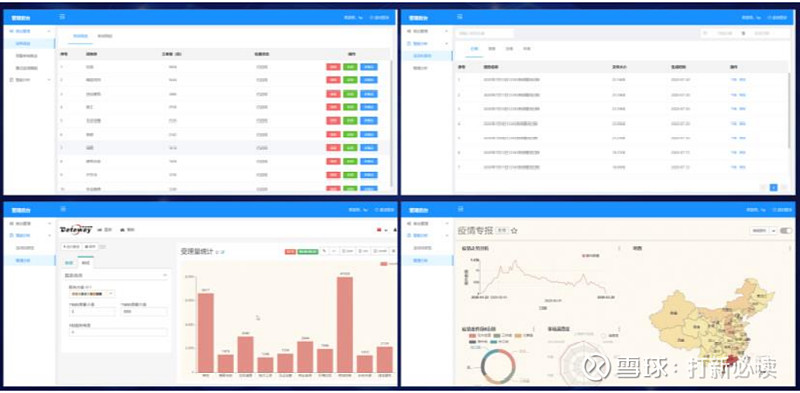
Task: Go to previous page in report list pagination
Action: [764, 187]
